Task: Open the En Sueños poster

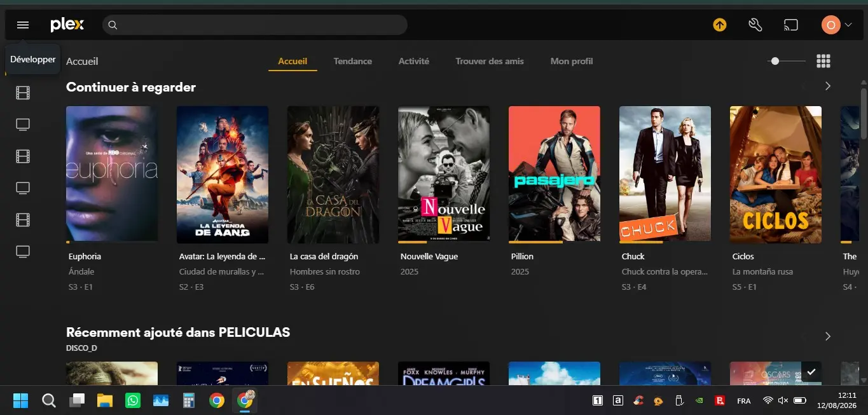Action: 333,374
